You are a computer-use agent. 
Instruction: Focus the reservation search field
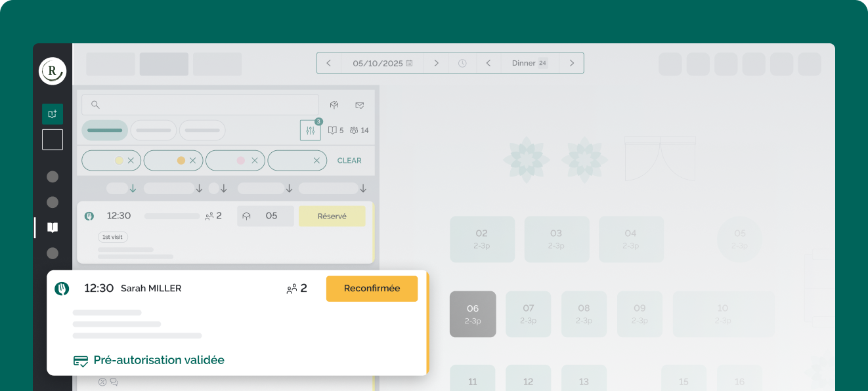click(x=200, y=105)
